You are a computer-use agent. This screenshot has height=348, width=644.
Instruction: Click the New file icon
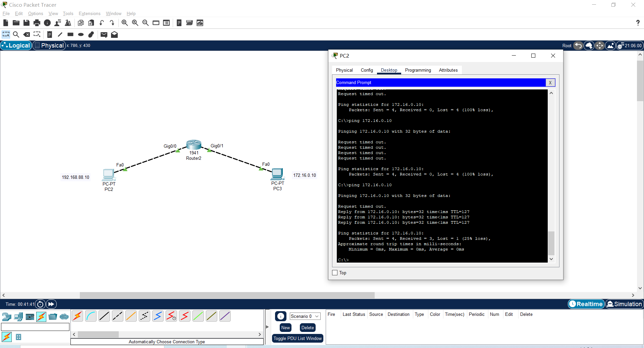(x=5, y=23)
